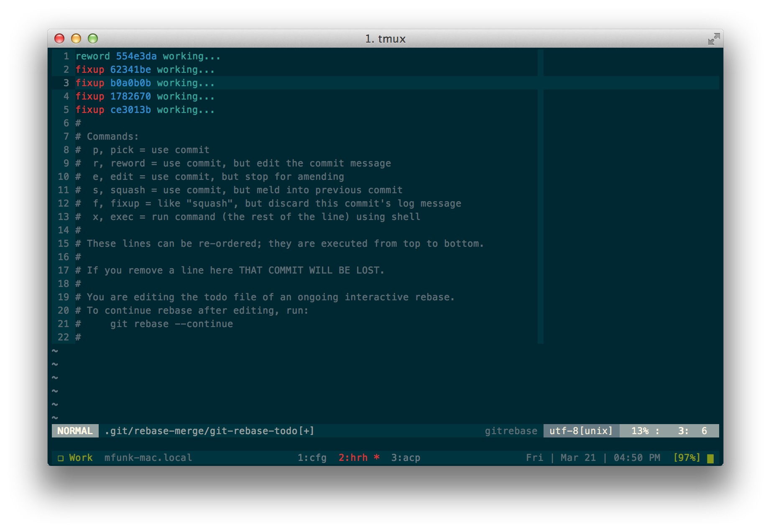Select the 3:acp tmux window tab
Screen dimensions: 771x532
coord(406,458)
